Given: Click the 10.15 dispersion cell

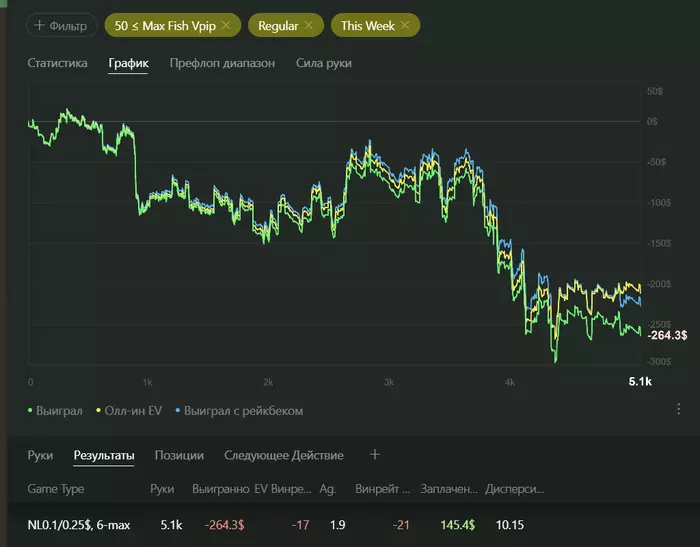Looking at the screenshot, I should pyautogui.click(x=510, y=525).
